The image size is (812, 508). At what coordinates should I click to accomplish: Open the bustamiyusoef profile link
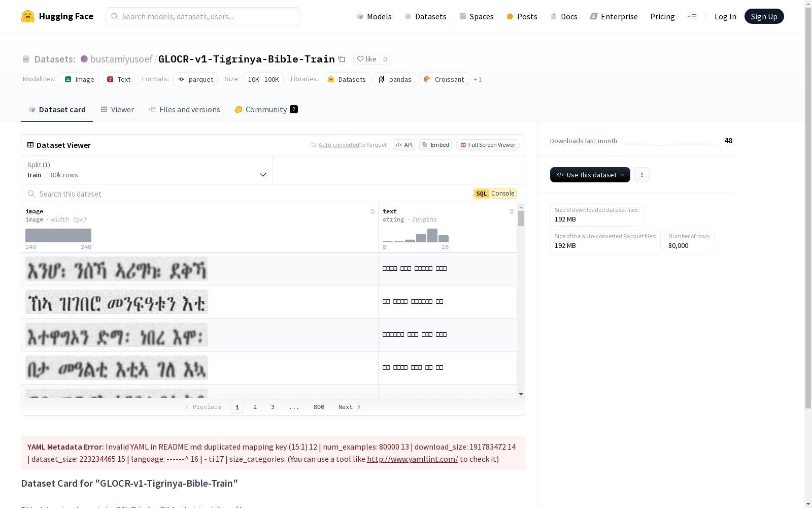pos(121,59)
